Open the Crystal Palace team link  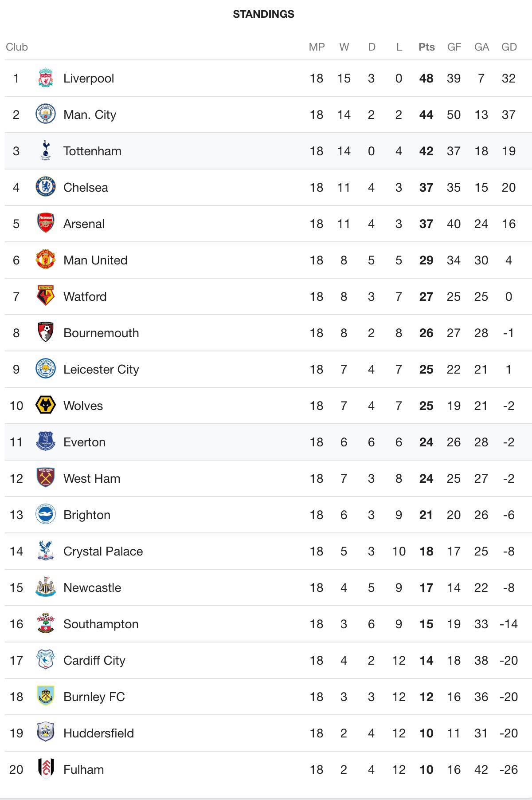[x=103, y=551]
